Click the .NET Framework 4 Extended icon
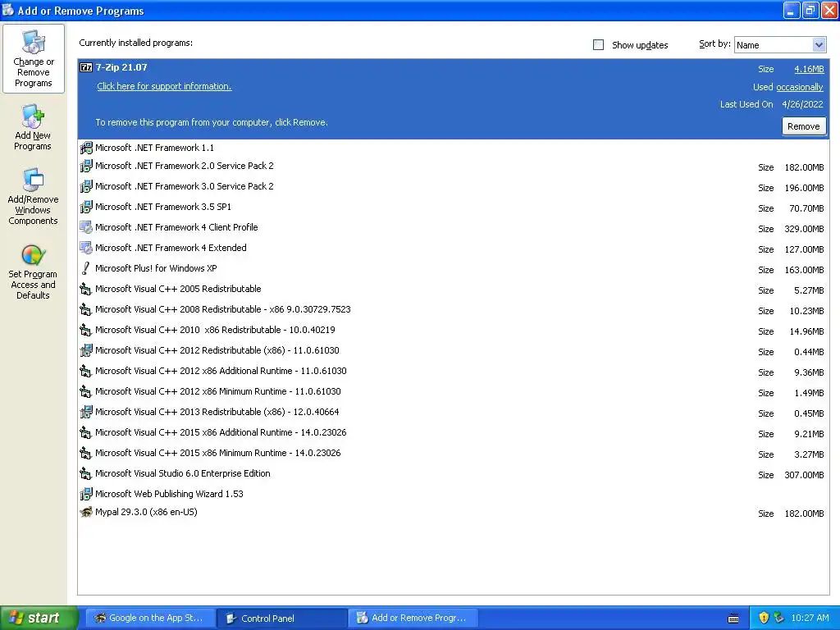The image size is (840, 630). (x=85, y=248)
